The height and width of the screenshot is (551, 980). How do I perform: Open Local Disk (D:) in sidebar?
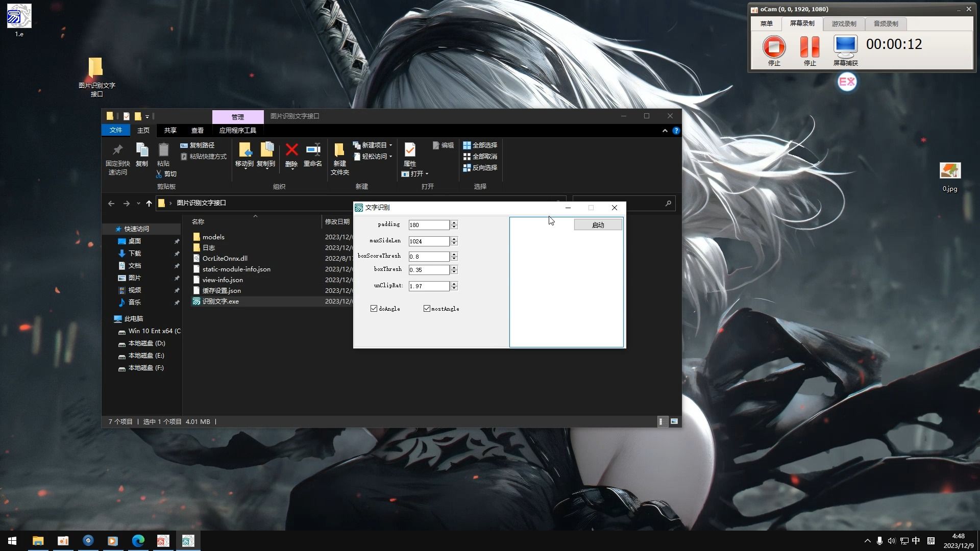[x=146, y=343]
